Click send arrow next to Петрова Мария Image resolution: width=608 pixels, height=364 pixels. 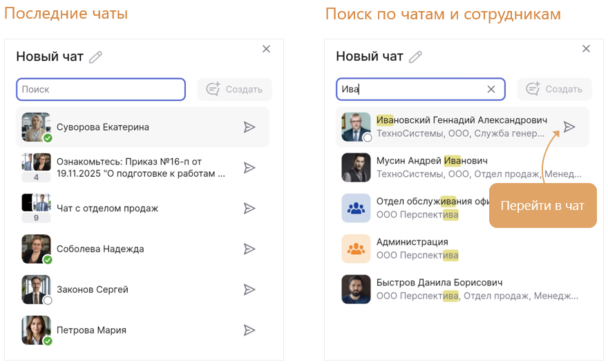(249, 331)
